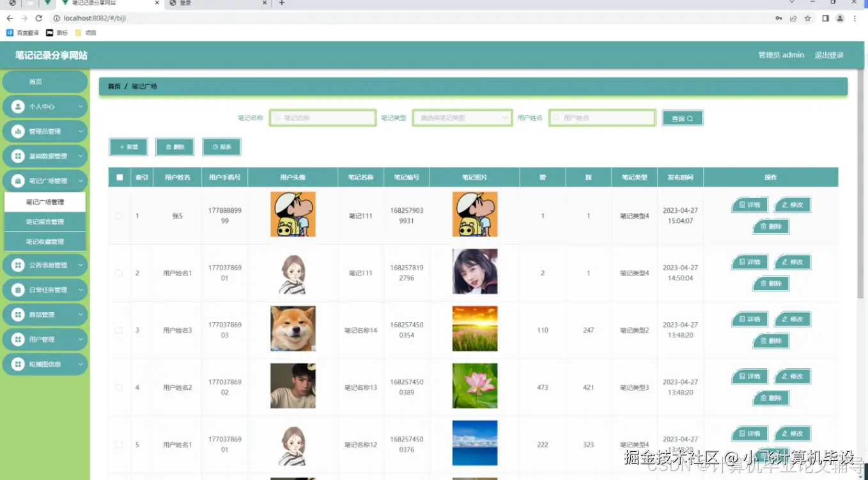Open the 项目 bookmarks folder
The width and height of the screenshot is (868, 480).
point(86,33)
